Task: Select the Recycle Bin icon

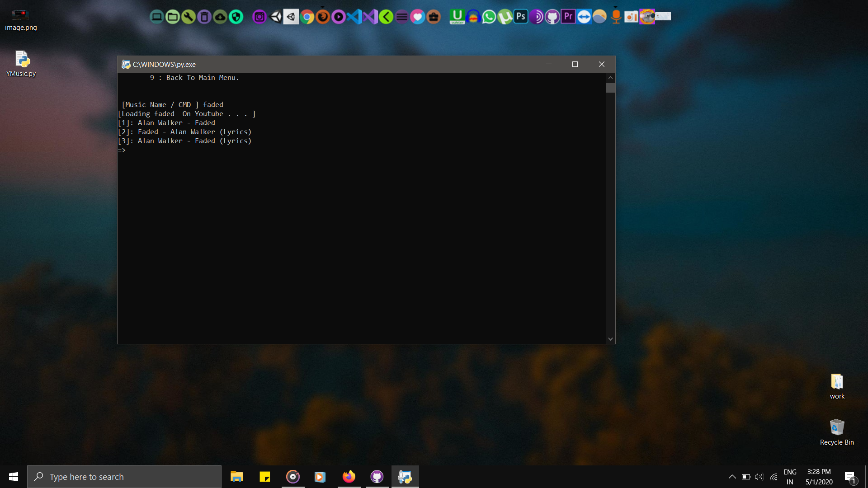Action: point(837,432)
